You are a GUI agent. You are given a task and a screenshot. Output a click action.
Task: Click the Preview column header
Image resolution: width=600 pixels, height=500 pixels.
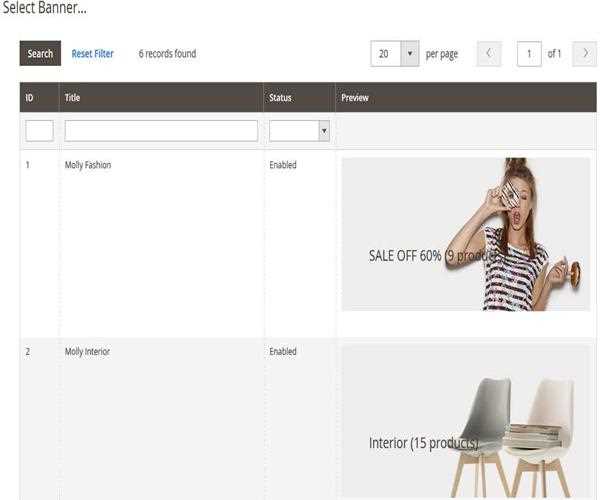(x=356, y=98)
